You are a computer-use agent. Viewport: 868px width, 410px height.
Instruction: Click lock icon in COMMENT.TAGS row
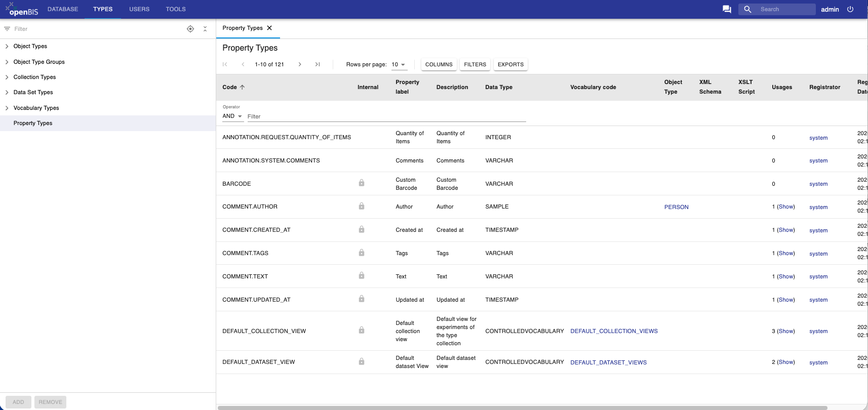(362, 253)
